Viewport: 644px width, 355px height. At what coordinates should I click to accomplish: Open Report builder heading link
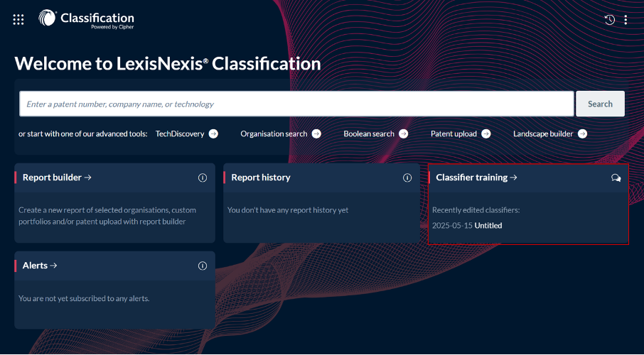57,177
